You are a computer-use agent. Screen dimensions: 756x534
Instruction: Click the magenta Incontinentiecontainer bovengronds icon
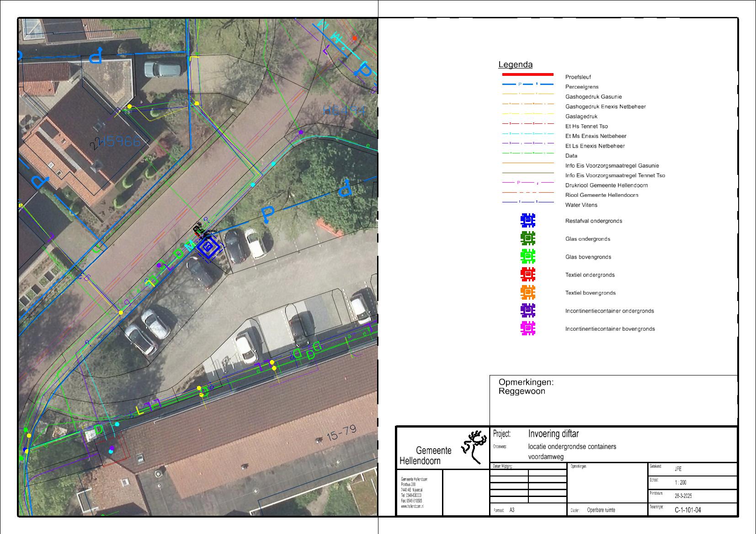(527, 328)
